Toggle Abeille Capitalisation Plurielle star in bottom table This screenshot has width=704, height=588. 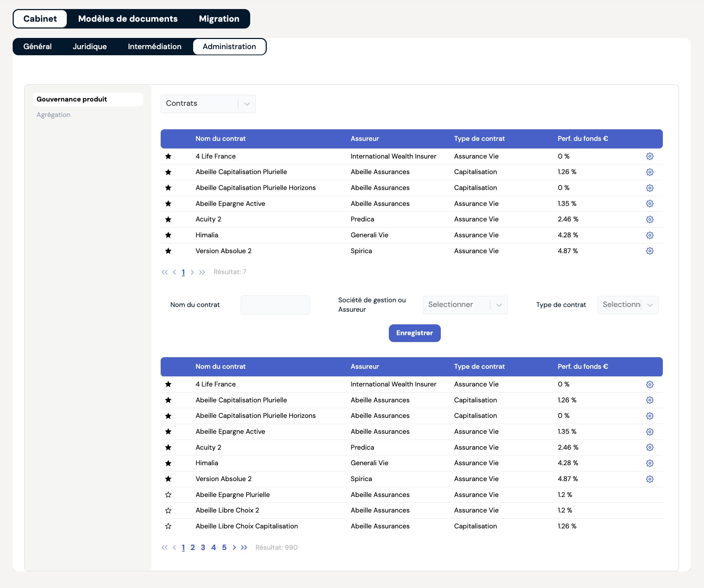[x=168, y=400]
